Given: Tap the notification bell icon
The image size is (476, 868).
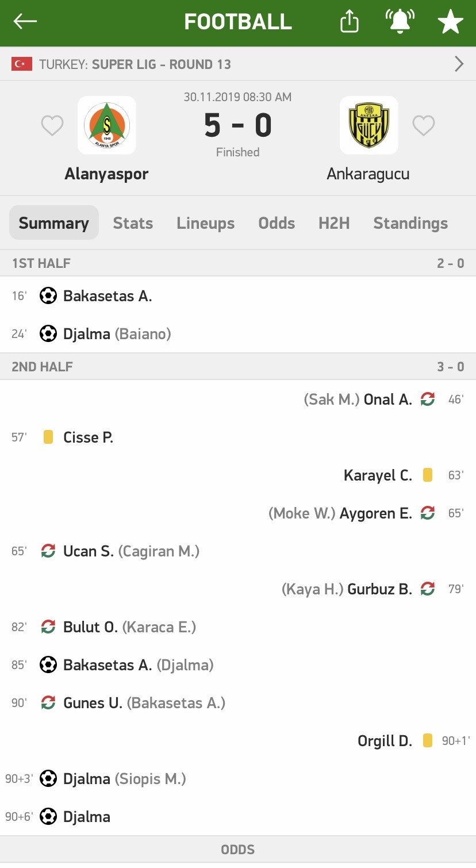Looking at the screenshot, I should point(400,21).
